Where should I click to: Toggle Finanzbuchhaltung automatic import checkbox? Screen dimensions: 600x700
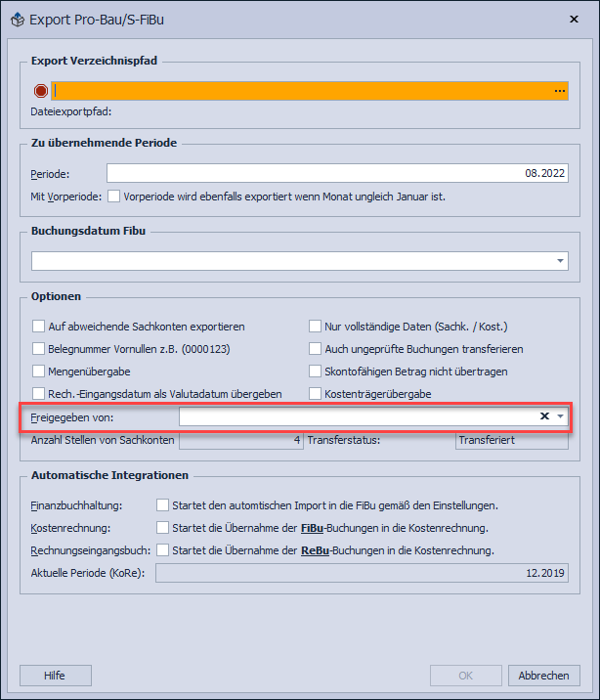coord(162,505)
